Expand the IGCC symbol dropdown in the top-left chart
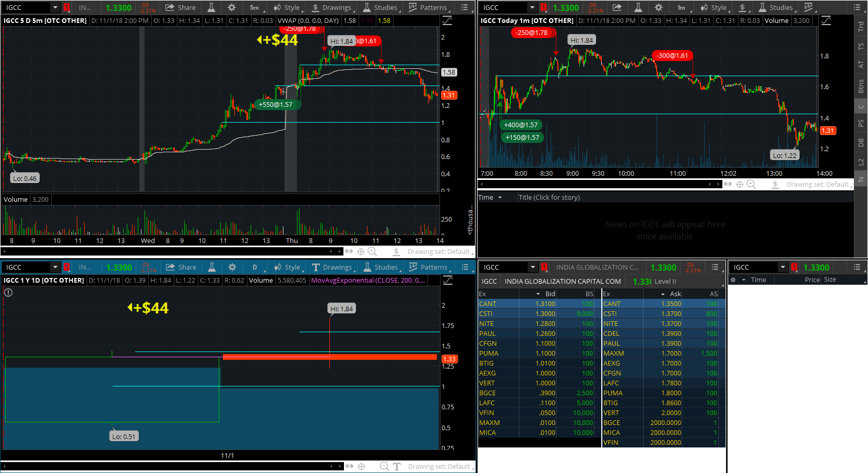Screen dimensions: 868x473 click(55, 8)
